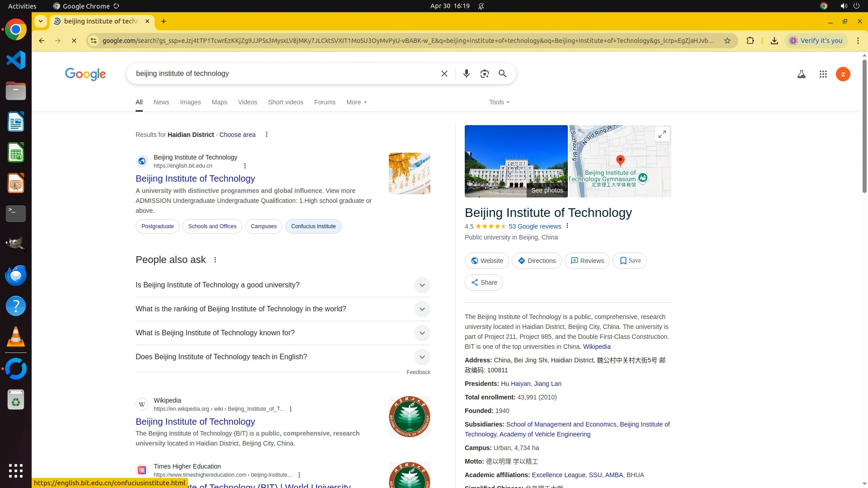Open Chrome extensions puzzle icon
The width and height of the screenshot is (868, 488).
(x=750, y=41)
